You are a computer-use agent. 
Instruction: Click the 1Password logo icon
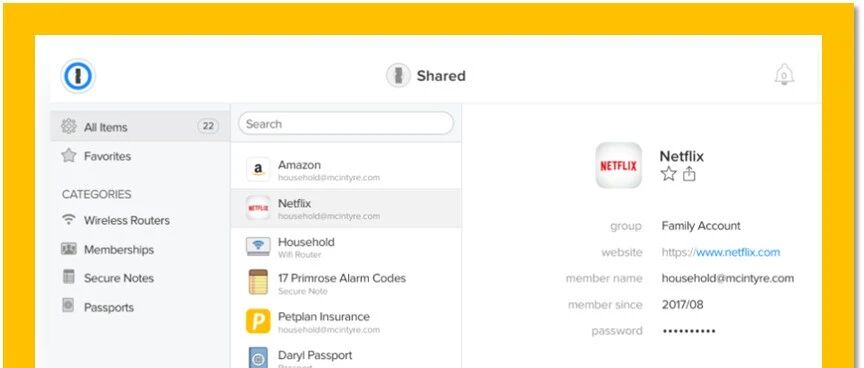(x=78, y=76)
